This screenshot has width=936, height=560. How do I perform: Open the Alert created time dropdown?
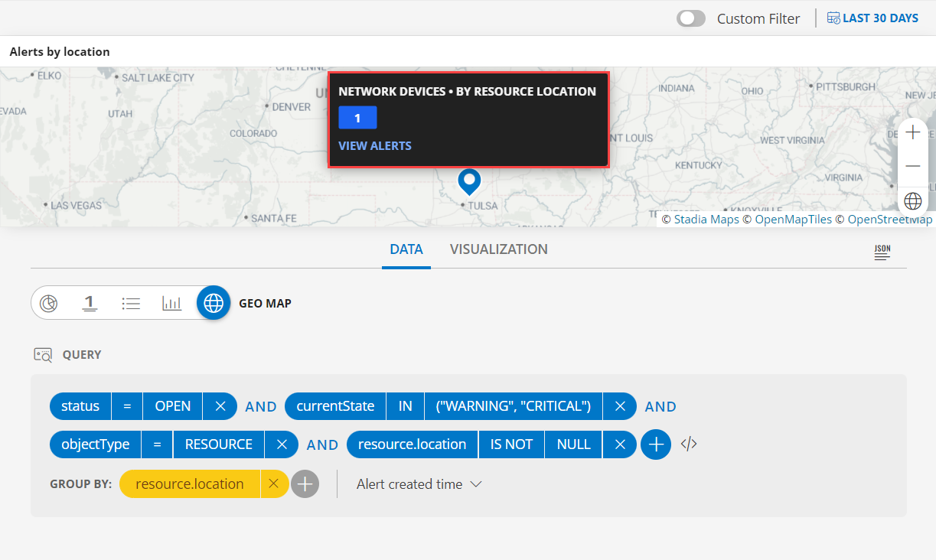(418, 483)
